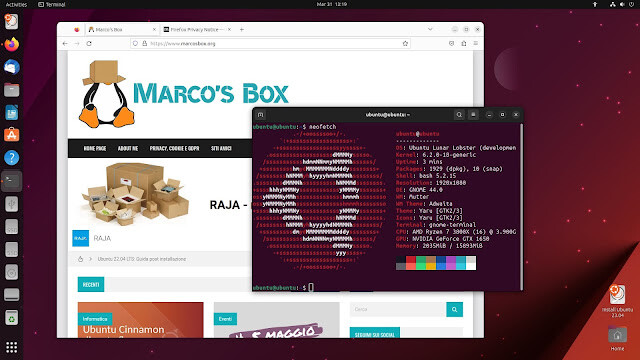Open Install Ubuntu 23.04 desktop icon
The width and height of the screenshot is (640, 360).
click(617, 301)
